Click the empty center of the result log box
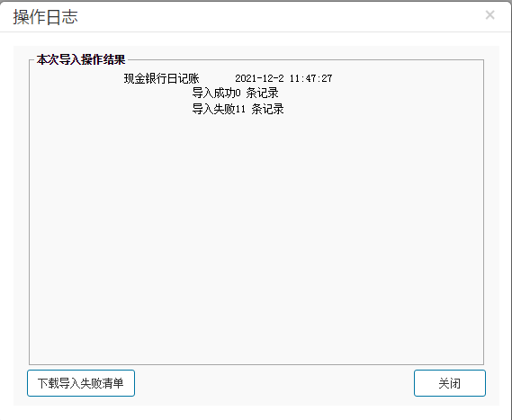 (256, 228)
